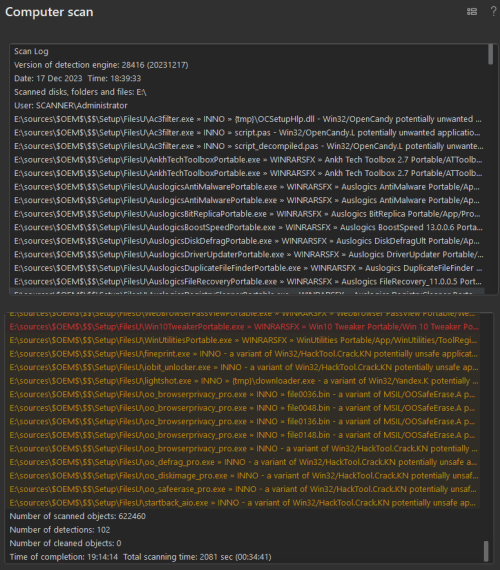Select the fineprint.exe HackTool row
The image size is (500, 570).
click(244, 354)
